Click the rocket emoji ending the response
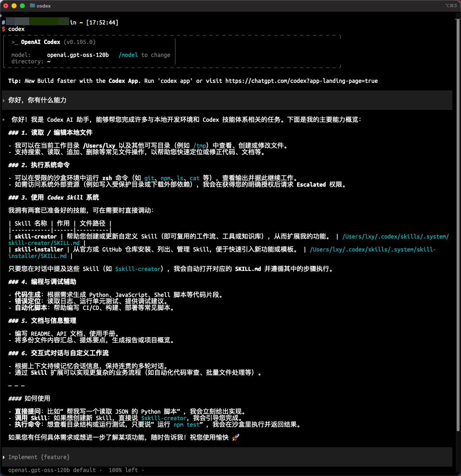Screen dimensions: 461x476 pos(236,437)
